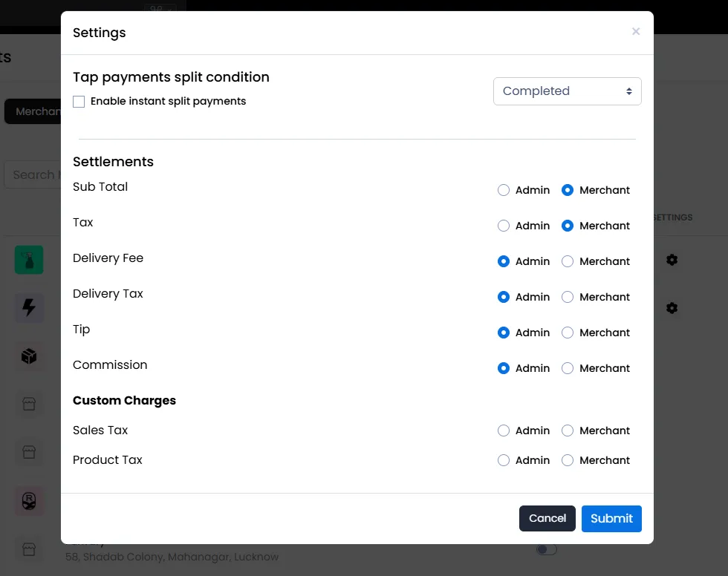
Task: Click store icon beside Shadab Colony address
Action: point(29,549)
